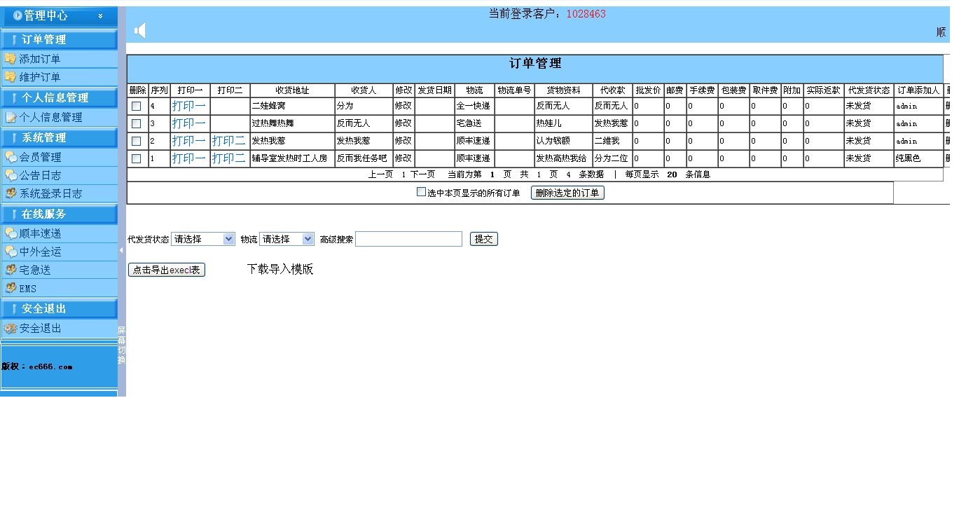980x522 pixels.
Task: Click 下载导入模版 link
Action: (x=280, y=269)
